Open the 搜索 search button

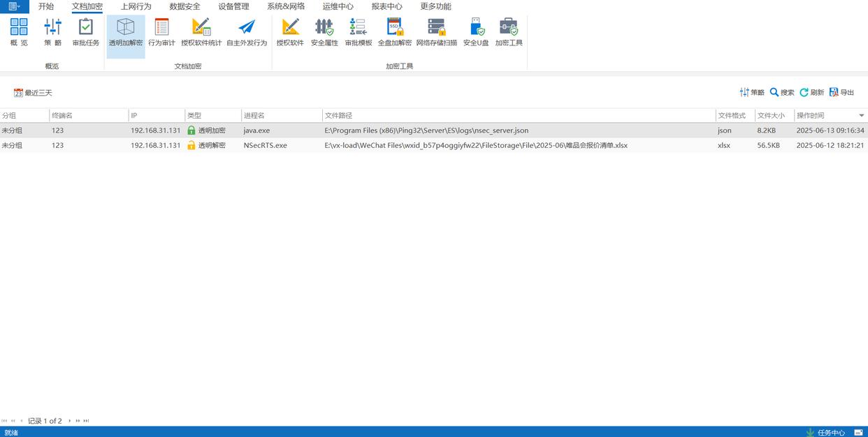[x=782, y=93]
